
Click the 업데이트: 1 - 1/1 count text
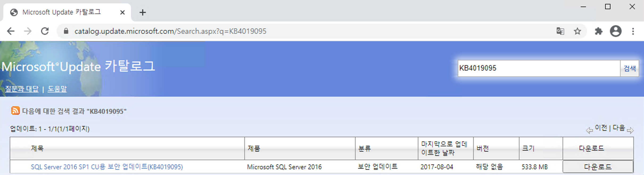click(x=50, y=129)
